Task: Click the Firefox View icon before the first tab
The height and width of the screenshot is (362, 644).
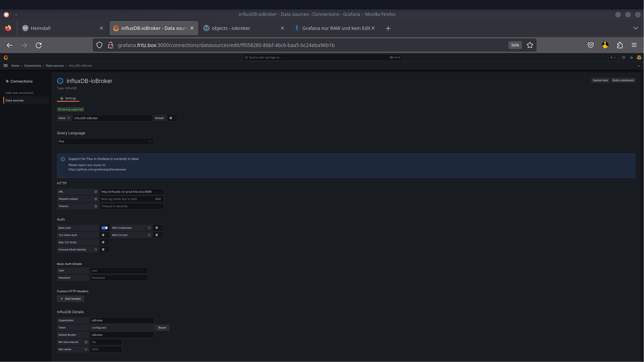Action: [x=8, y=28]
